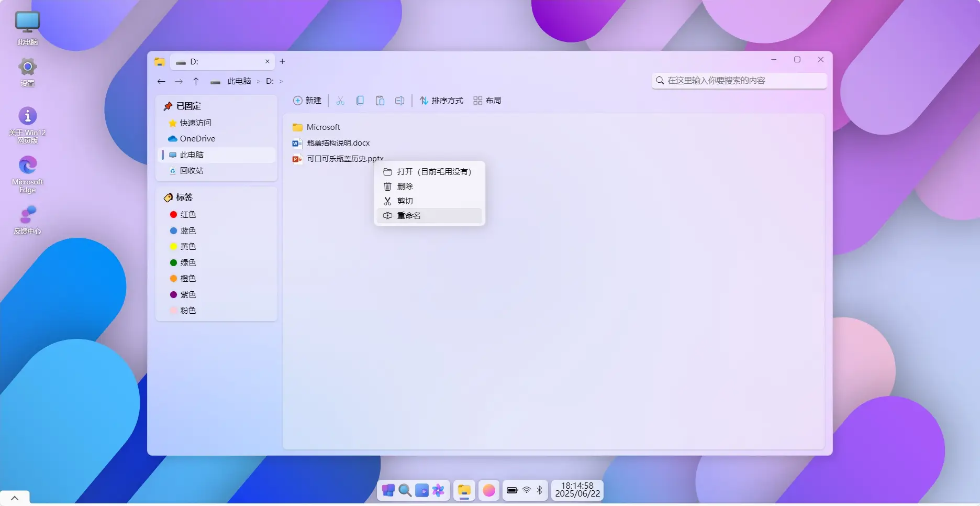Open the 排序方式 sort options
This screenshot has width=980, height=506.
[441, 101]
